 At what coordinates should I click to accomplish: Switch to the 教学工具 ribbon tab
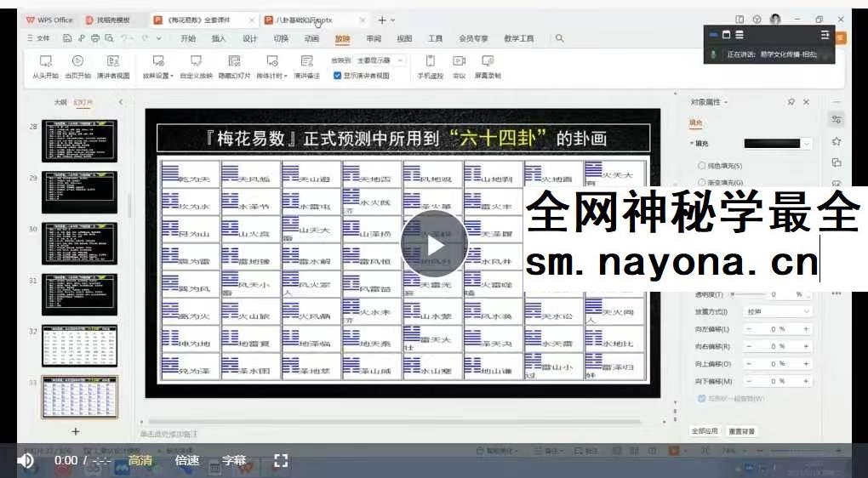click(519, 39)
